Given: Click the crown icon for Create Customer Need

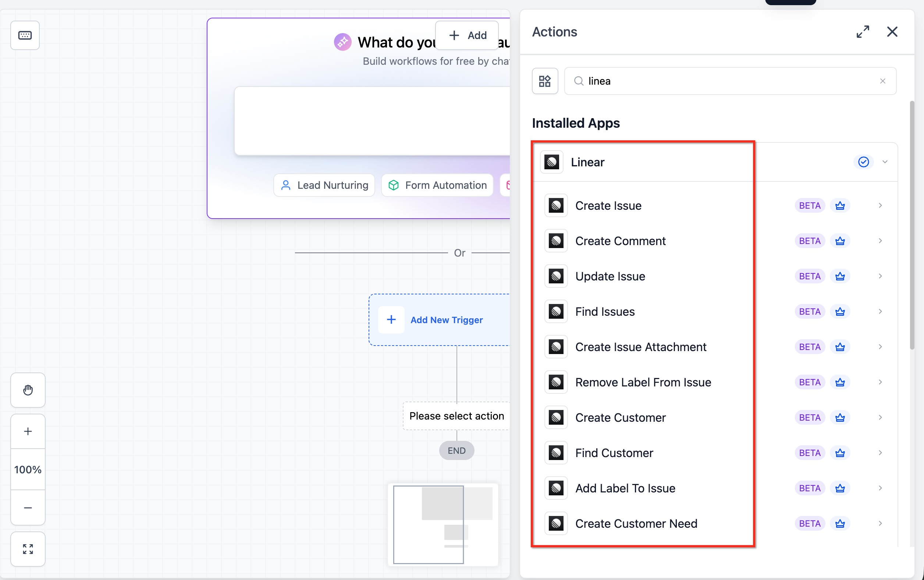Looking at the screenshot, I should click(x=840, y=523).
